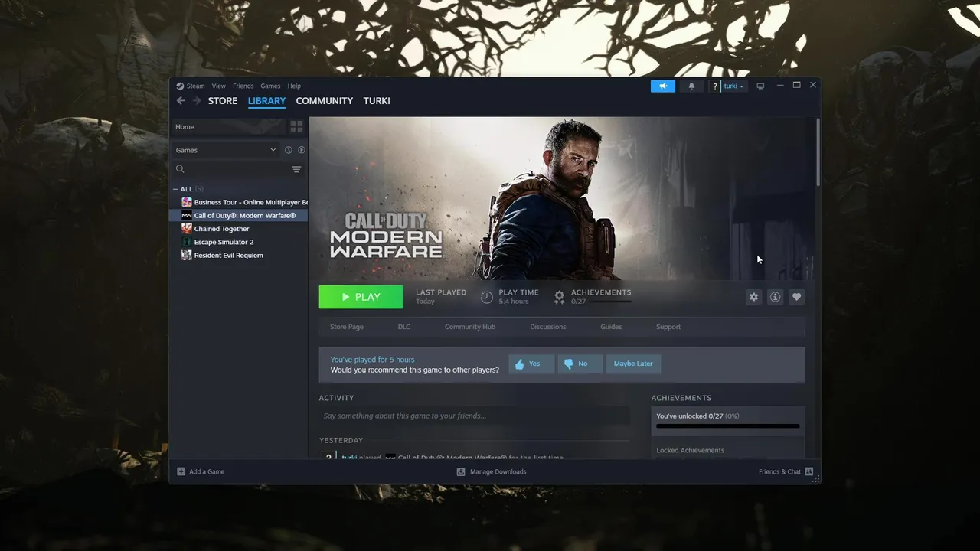This screenshot has width=980, height=551.
Task: Dismiss review prompt with Maybe Later
Action: 633,364
